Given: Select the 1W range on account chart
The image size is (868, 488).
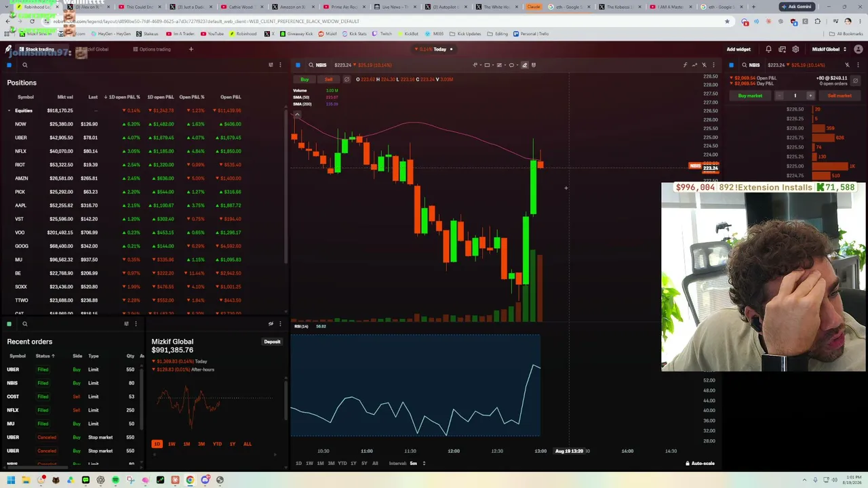Looking at the screenshot, I should point(172,444).
